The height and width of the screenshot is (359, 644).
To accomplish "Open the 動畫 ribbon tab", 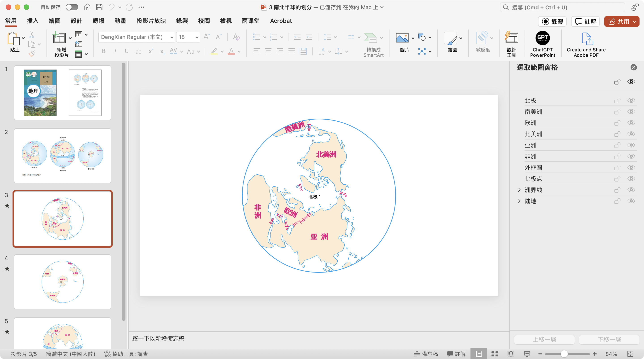I will tap(120, 21).
